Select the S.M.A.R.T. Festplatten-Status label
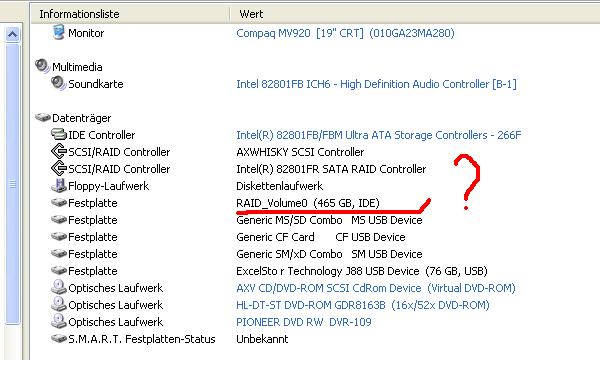 [x=142, y=339]
